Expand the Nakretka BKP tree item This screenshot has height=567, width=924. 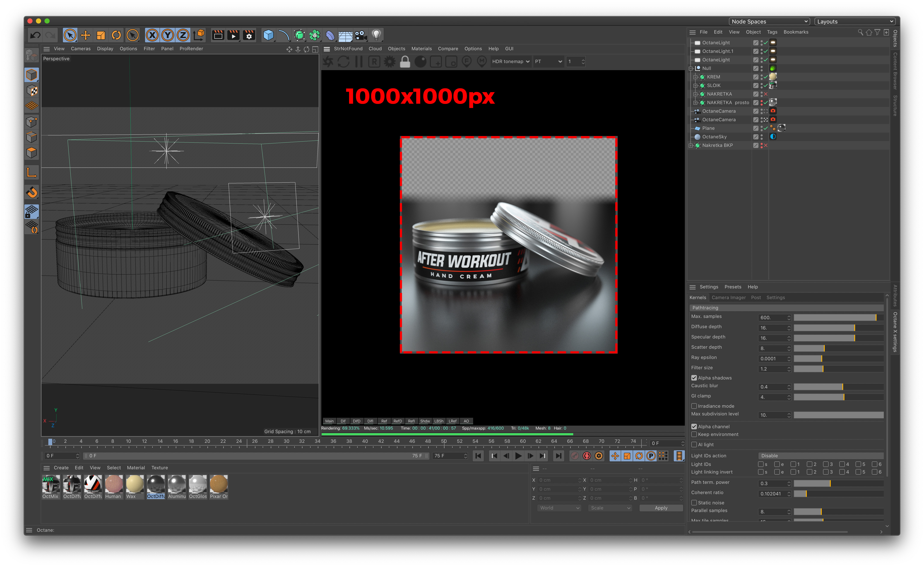(x=691, y=146)
